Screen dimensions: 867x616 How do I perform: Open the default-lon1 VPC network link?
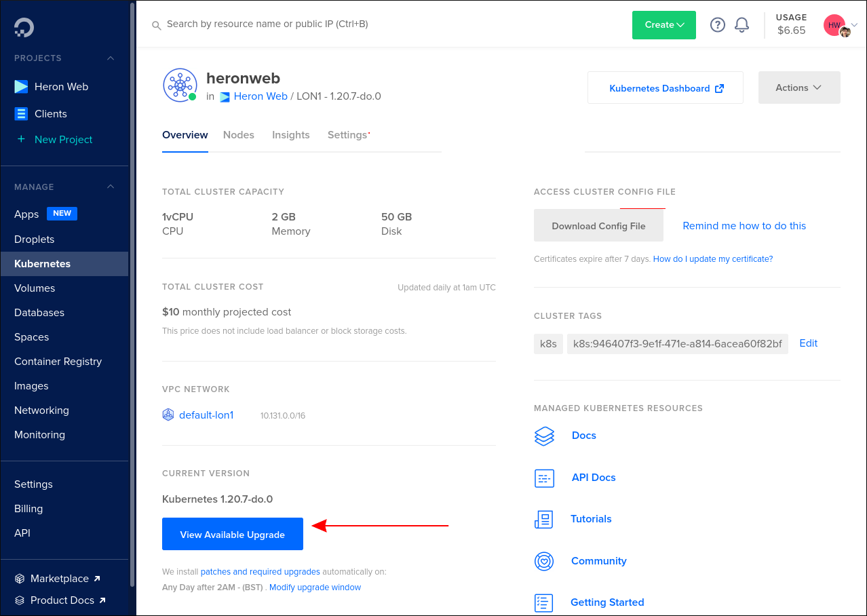[x=206, y=415]
